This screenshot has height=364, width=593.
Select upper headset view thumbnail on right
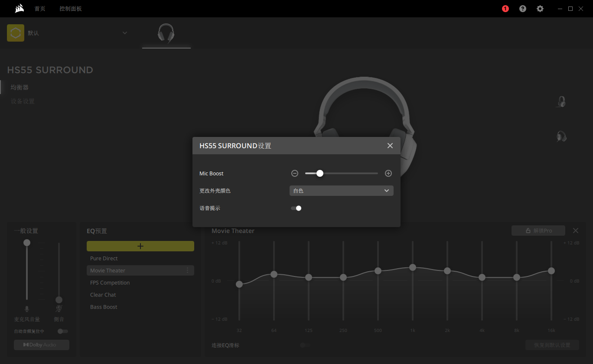561,102
